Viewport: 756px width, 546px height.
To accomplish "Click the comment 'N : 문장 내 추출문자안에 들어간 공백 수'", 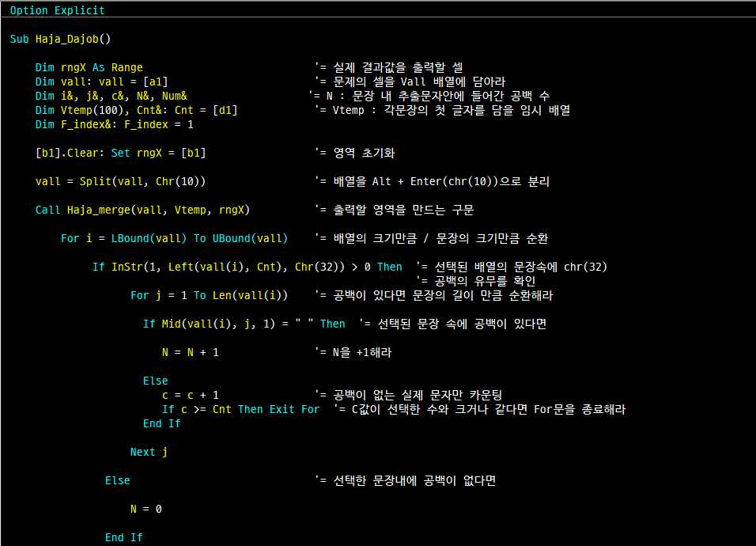I will (x=438, y=96).
